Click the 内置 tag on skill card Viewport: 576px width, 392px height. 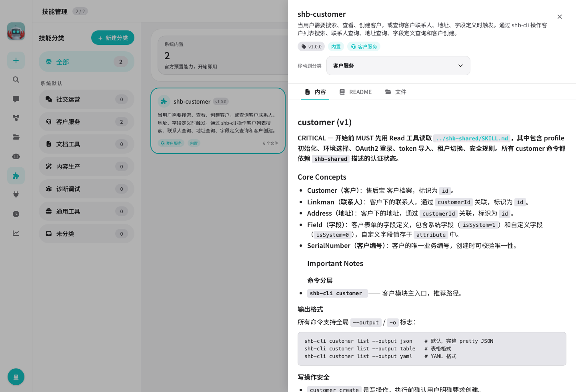194,143
